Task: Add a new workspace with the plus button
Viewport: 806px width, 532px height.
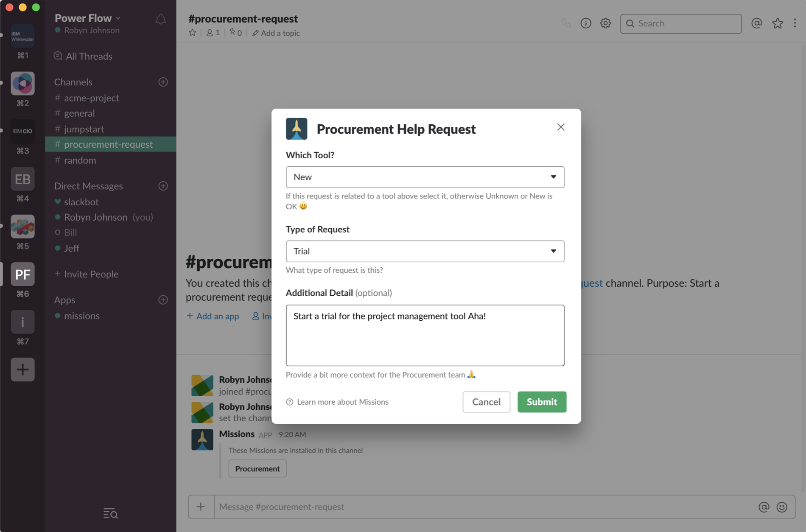Action: tap(22, 370)
